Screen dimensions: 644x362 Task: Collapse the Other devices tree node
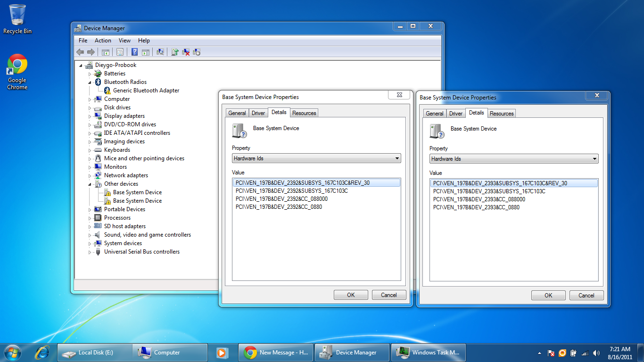click(90, 184)
